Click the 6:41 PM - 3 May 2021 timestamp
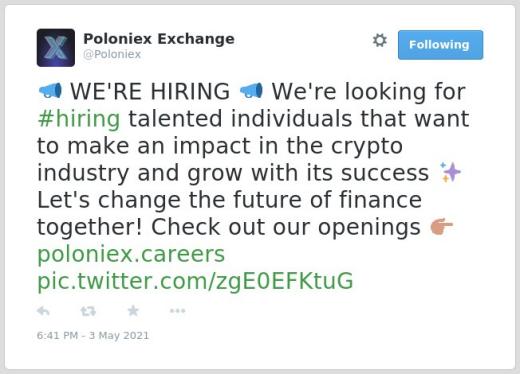520x374 pixels. 93,335
